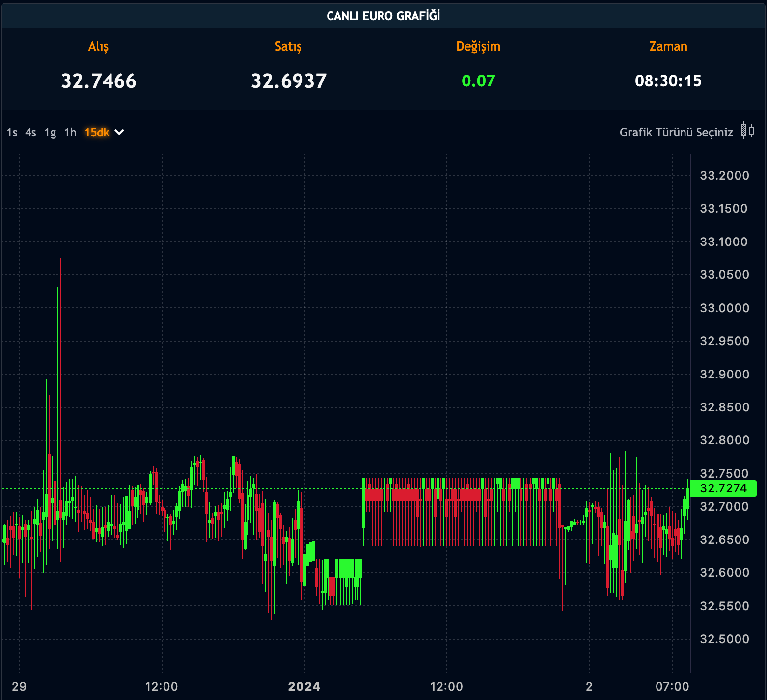
Task: Click the Satış header label
Action: (x=288, y=47)
